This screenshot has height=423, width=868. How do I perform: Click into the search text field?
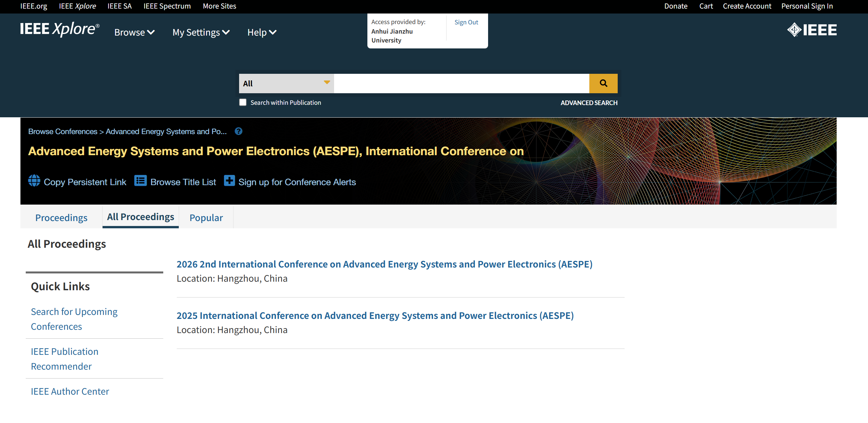click(461, 83)
